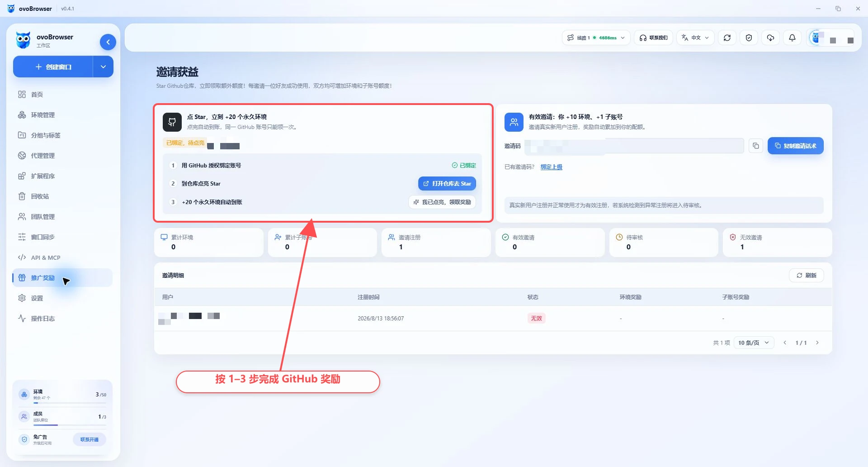
Task: Go to the next page arrow
Action: point(817,343)
